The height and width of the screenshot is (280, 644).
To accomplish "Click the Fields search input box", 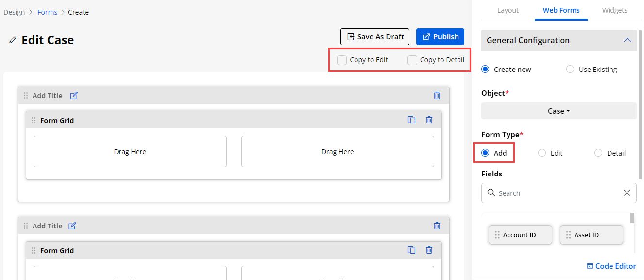I will coord(554,193).
